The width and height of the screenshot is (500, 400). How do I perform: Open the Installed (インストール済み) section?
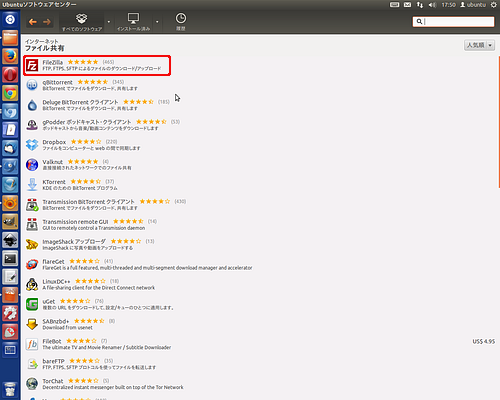pos(133,22)
